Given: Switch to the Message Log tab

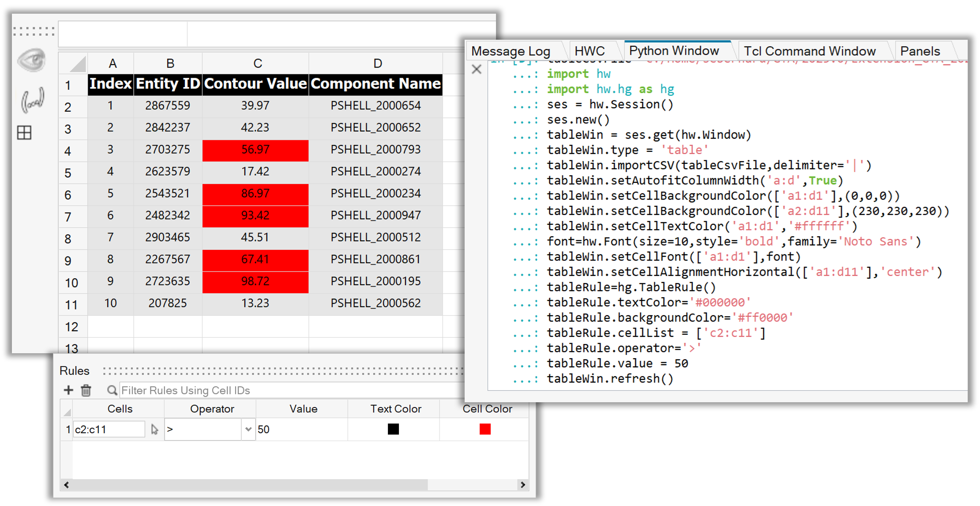Looking at the screenshot, I should tap(511, 51).
